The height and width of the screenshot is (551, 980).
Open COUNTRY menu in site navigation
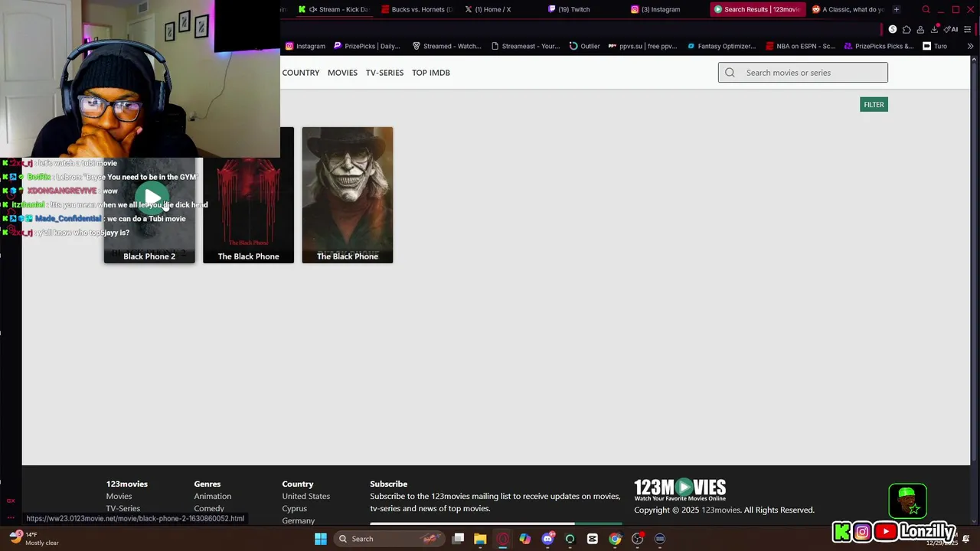(301, 73)
